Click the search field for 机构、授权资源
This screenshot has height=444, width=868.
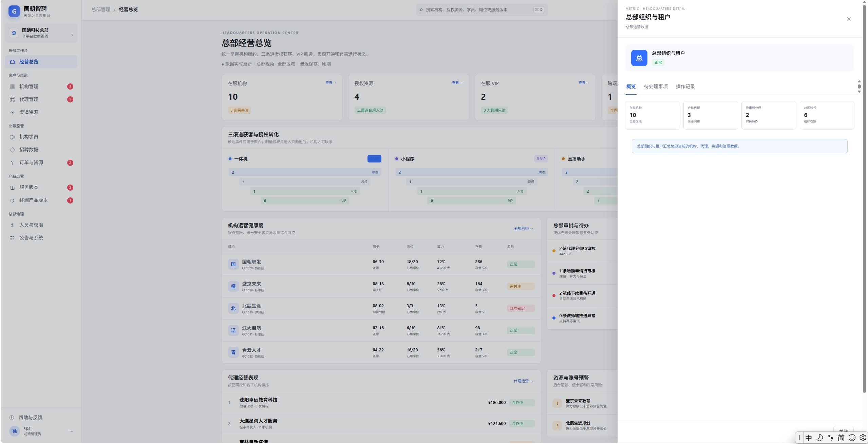pyautogui.click(x=482, y=10)
